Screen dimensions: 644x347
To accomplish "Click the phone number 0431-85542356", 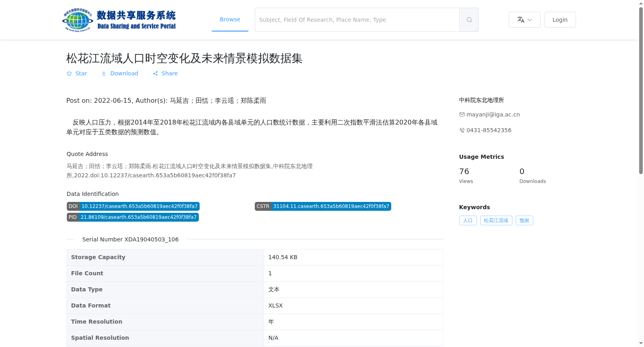I will [x=489, y=130].
